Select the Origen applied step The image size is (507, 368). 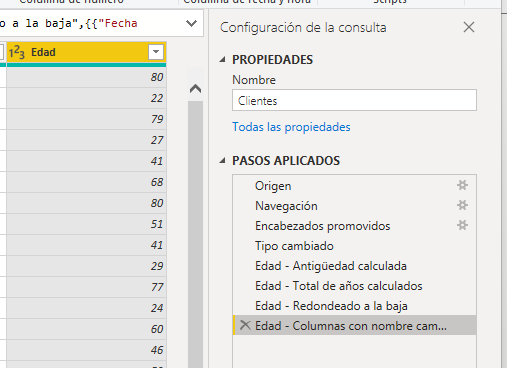click(x=354, y=185)
